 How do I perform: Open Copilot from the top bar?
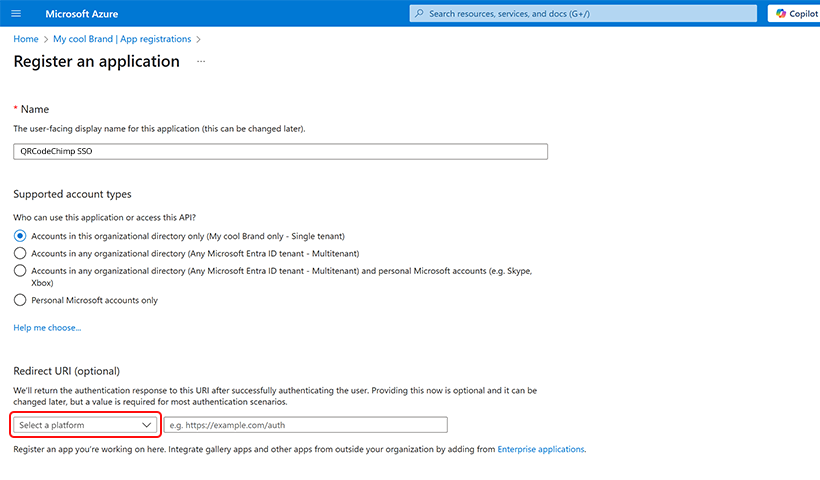(x=794, y=14)
